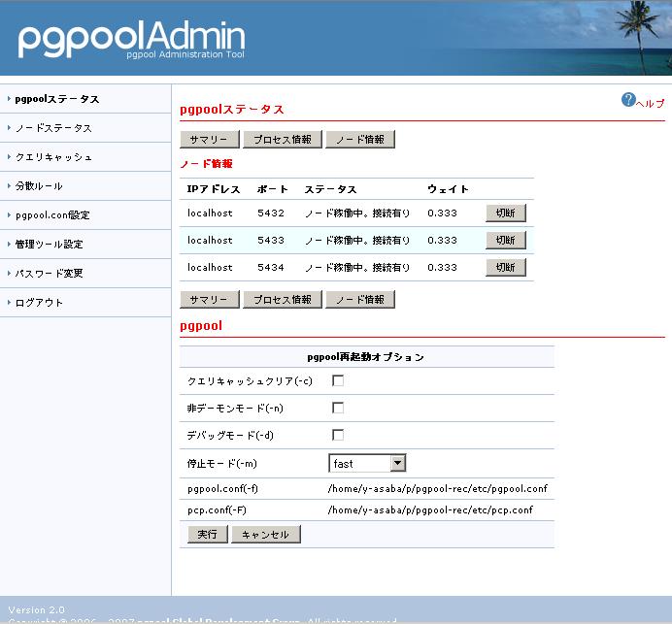The height and width of the screenshot is (624, 672).
Task: Click the 5434 port cell
Action: tap(271, 267)
